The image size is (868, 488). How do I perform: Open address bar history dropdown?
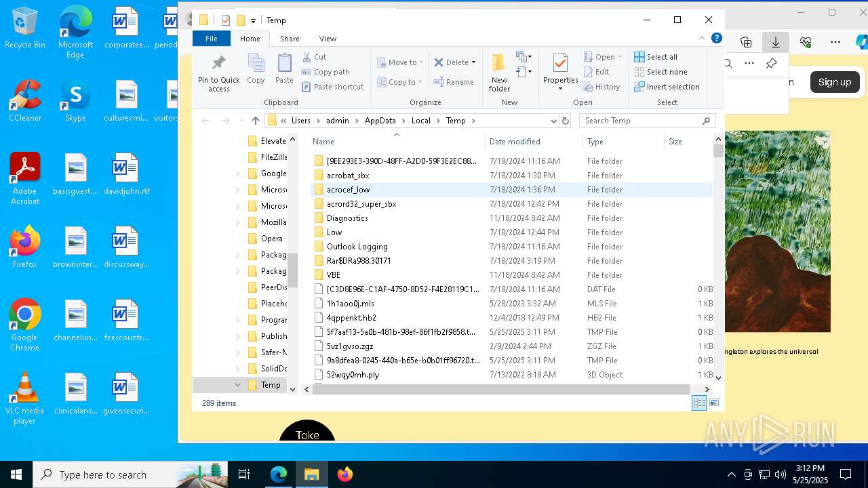[554, 121]
